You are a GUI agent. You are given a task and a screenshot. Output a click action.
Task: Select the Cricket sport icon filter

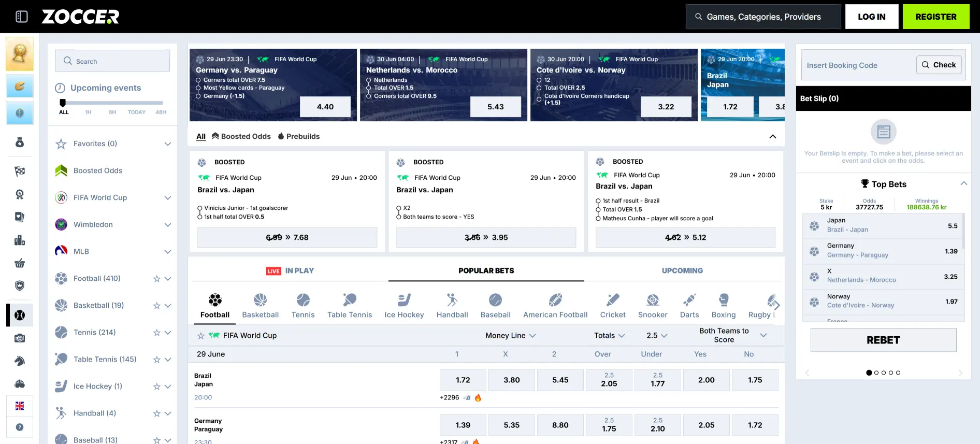pos(613,300)
